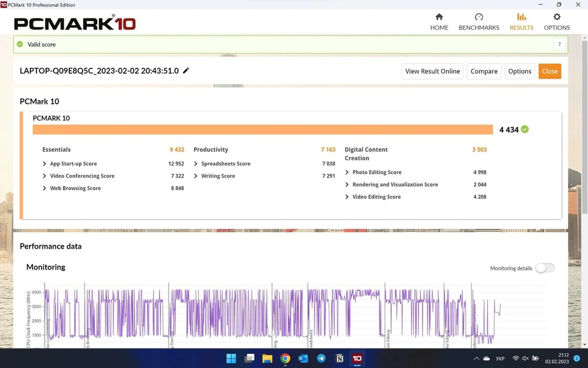Click the vertical scrollbar of results page

click(584, 127)
